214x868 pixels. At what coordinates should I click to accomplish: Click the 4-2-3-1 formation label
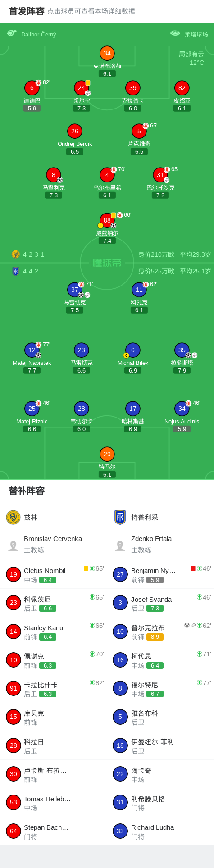point(34,254)
